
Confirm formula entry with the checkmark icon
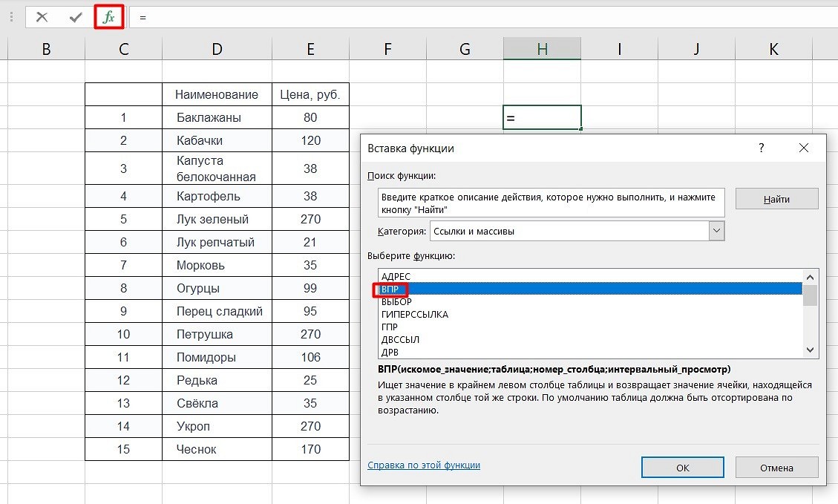coord(76,17)
